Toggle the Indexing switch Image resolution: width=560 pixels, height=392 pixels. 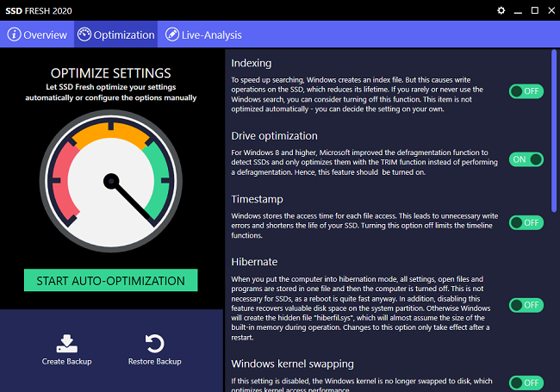point(526,91)
